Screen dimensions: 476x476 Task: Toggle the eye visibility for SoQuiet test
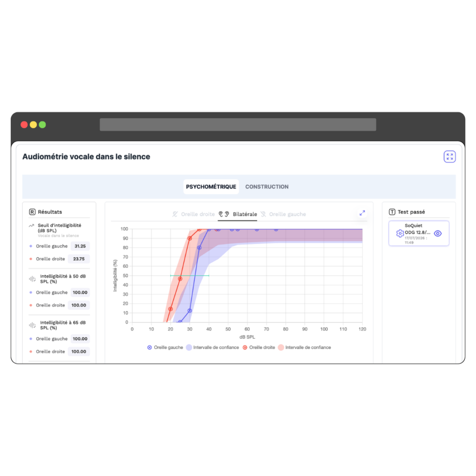[x=437, y=233]
